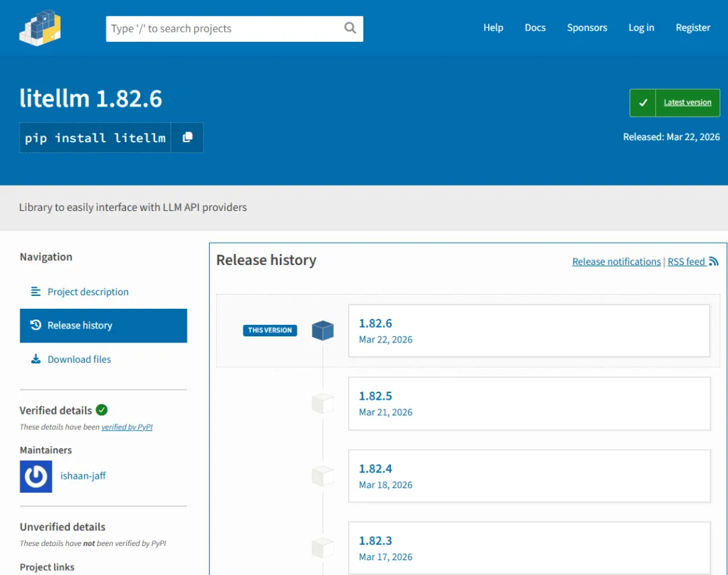Image resolution: width=728 pixels, height=575 pixels.
Task: Select the Release history navigation tab
Action: click(103, 326)
